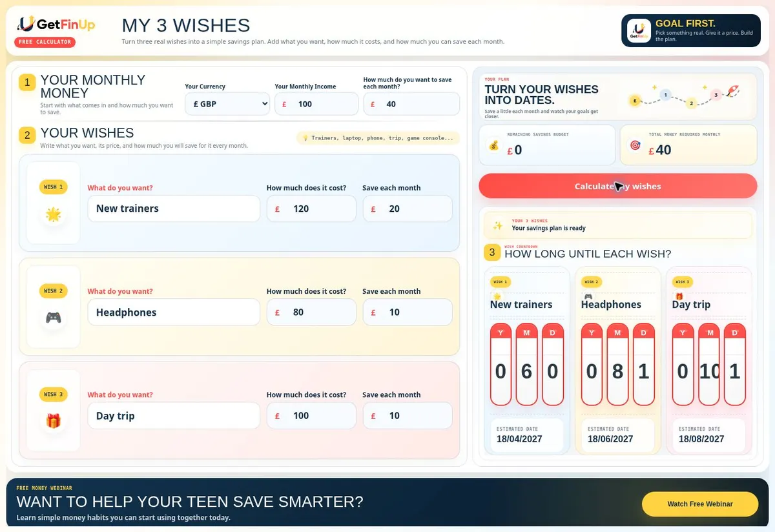Edit the Day trip wish name field
The image size is (775, 532).
click(174, 416)
